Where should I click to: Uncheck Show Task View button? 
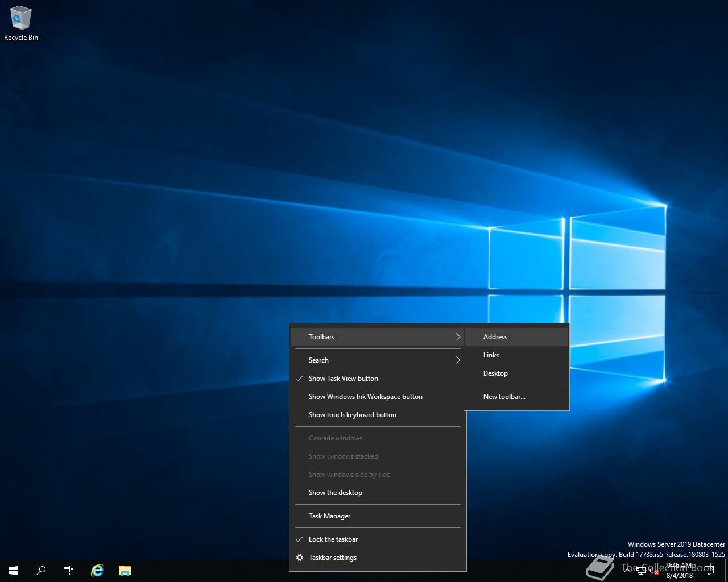coord(378,379)
